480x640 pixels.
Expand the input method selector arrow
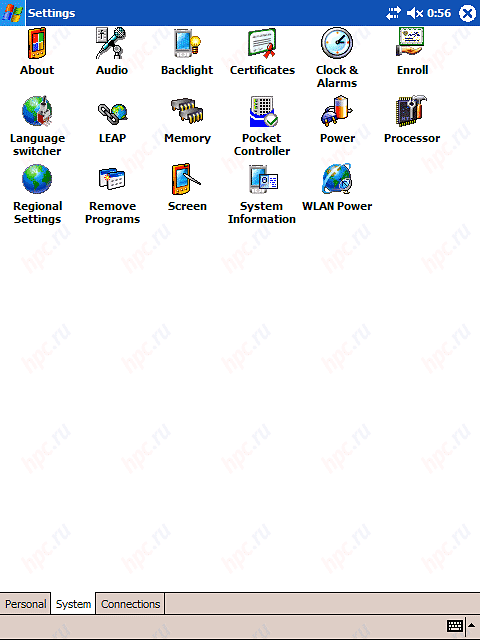(x=471, y=625)
